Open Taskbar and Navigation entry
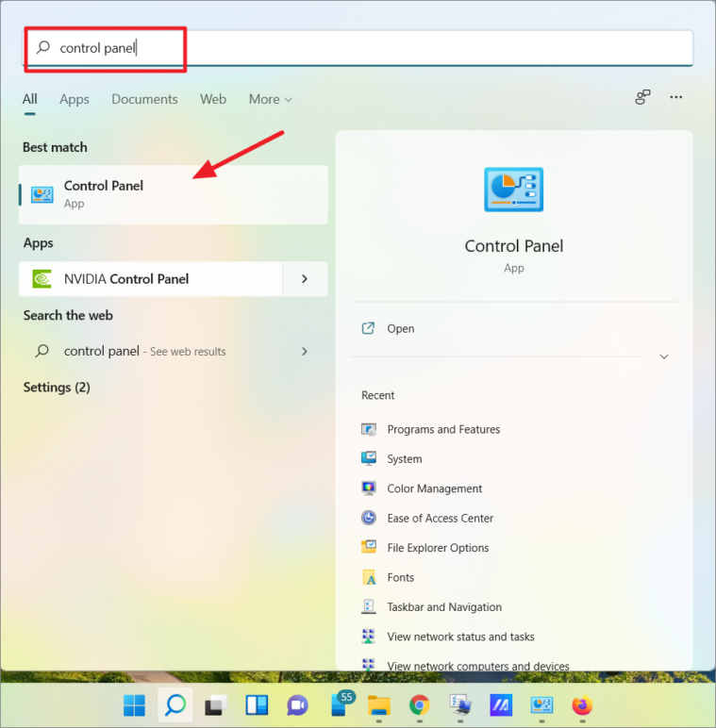Screen dimensions: 716x728 pyautogui.click(x=444, y=607)
